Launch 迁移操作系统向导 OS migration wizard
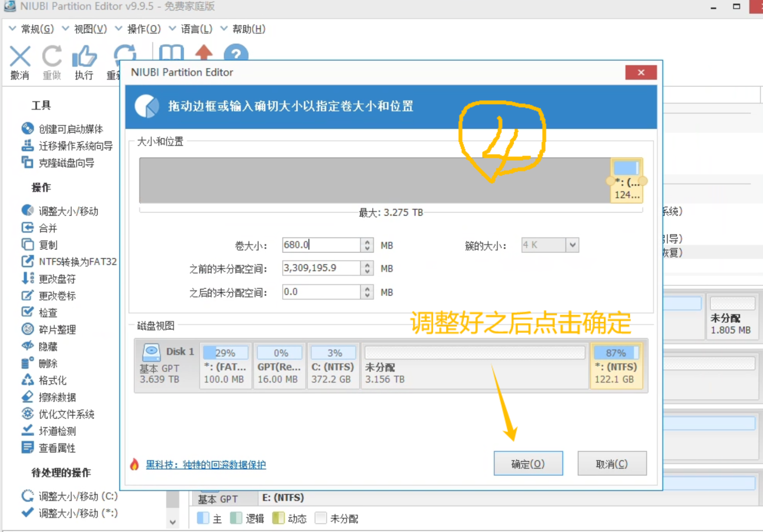 point(67,145)
